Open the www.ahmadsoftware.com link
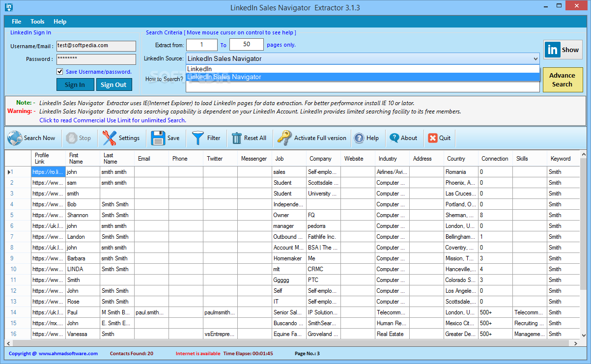591x364 pixels. point(68,354)
